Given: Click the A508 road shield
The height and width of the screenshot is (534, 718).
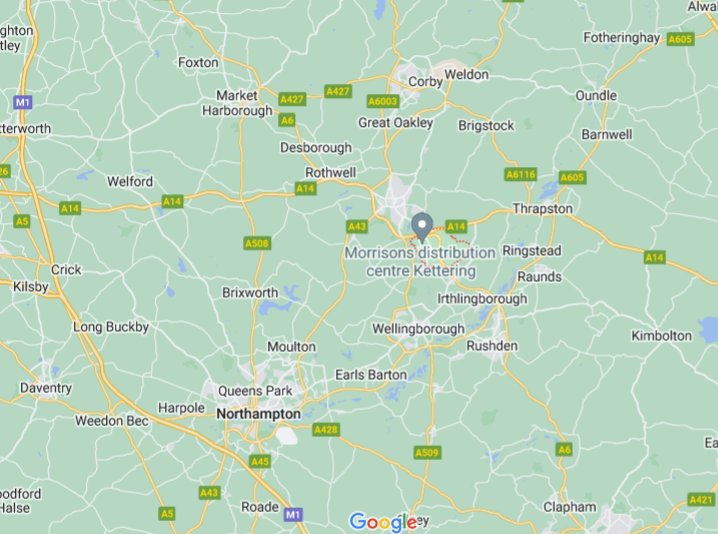Looking at the screenshot, I should point(257,243).
